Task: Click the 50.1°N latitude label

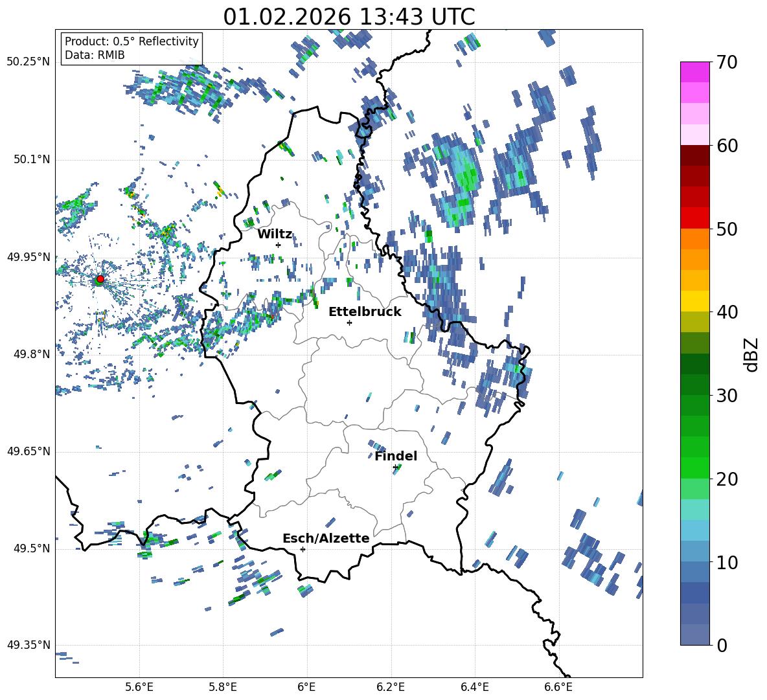Action: point(32,159)
